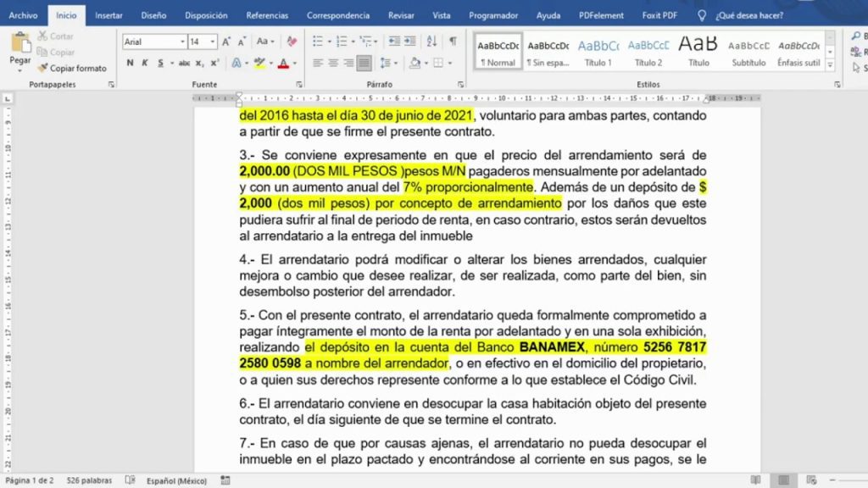Open the Insertar ribbon tab
Screen dimensions: 868x488
click(108, 15)
